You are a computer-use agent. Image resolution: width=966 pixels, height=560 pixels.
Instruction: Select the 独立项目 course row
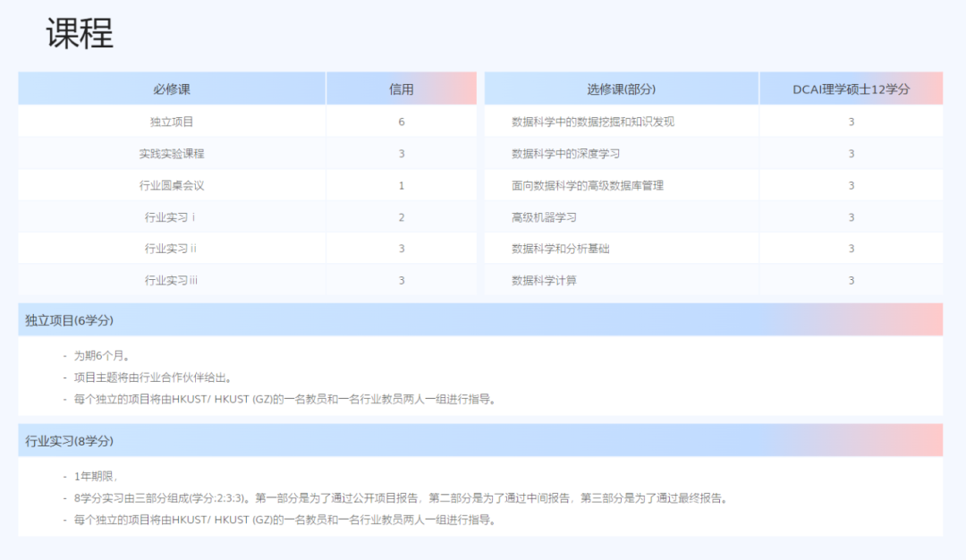click(x=170, y=122)
